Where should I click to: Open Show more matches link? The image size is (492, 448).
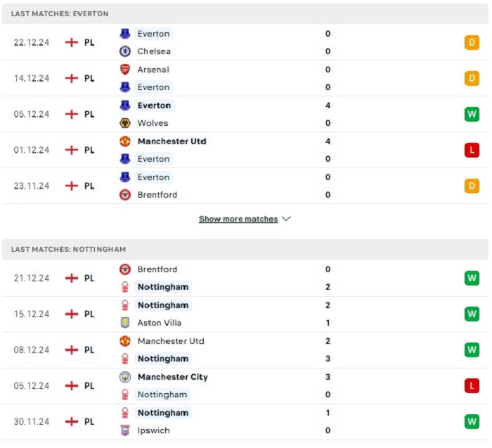[238, 219]
